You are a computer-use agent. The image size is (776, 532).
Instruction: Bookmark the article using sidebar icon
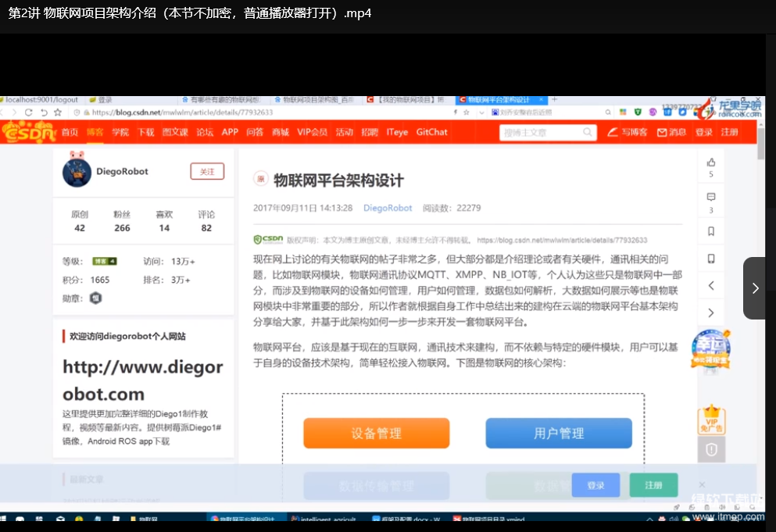pos(710,231)
